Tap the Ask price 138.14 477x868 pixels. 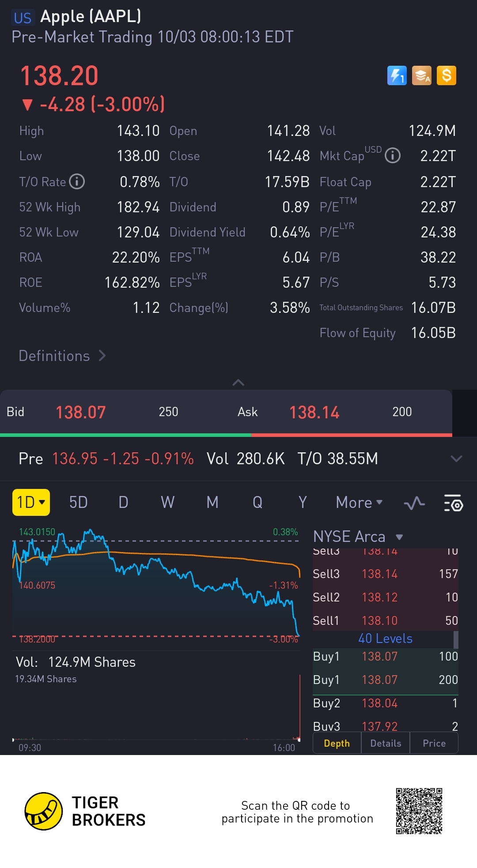(x=314, y=413)
